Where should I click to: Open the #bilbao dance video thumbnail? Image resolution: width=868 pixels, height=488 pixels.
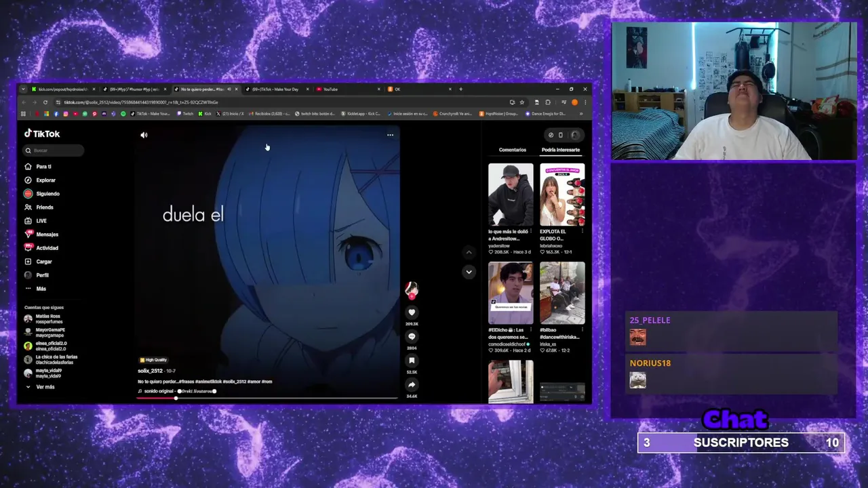coord(562,293)
